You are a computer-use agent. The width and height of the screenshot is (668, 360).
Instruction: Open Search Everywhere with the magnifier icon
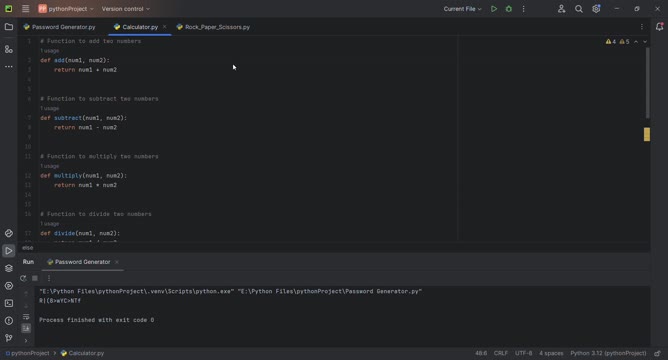(x=579, y=9)
